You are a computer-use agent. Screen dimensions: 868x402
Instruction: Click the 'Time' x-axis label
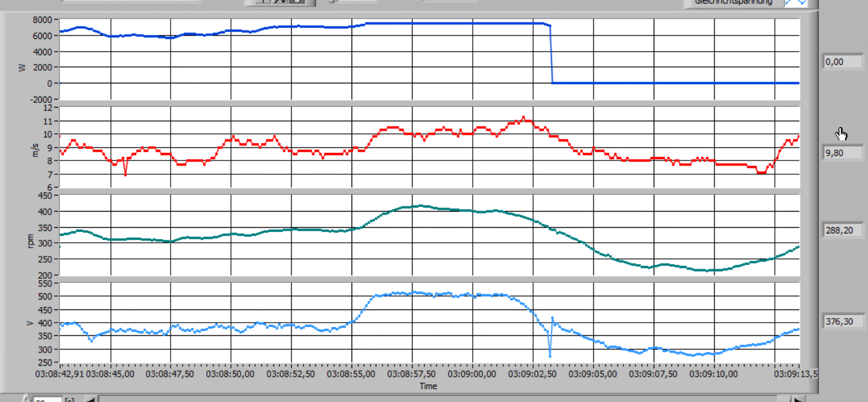click(x=428, y=386)
